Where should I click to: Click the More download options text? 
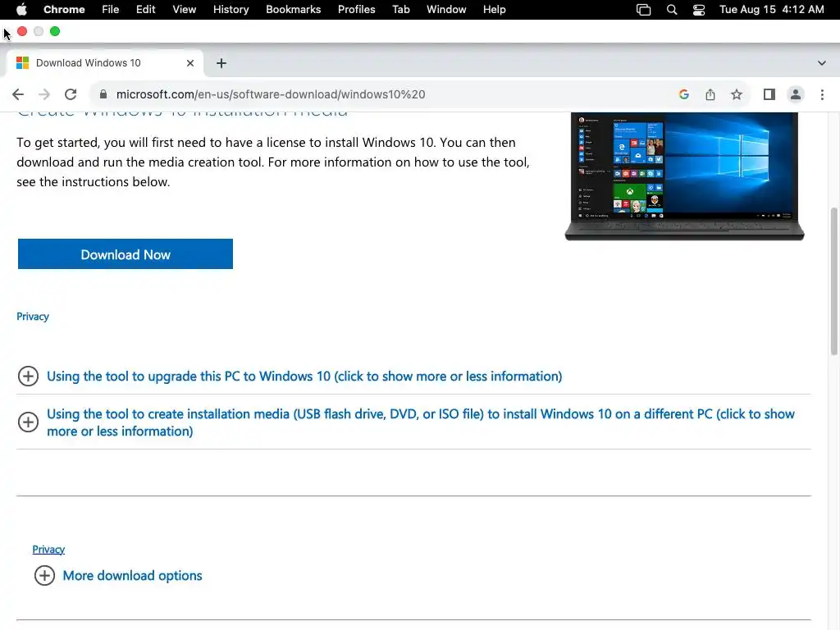click(132, 575)
